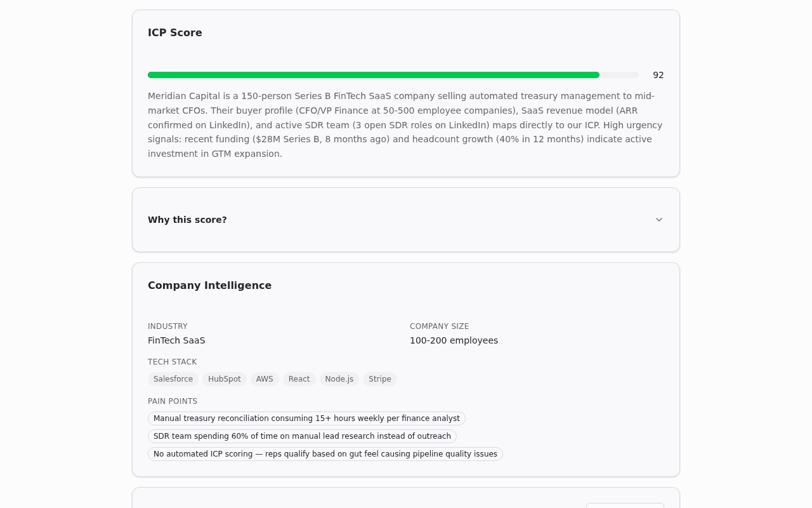Viewport: 812px width, 508px height.
Task: Select the Salesforce tech stack tag
Action: coord(173,378)
